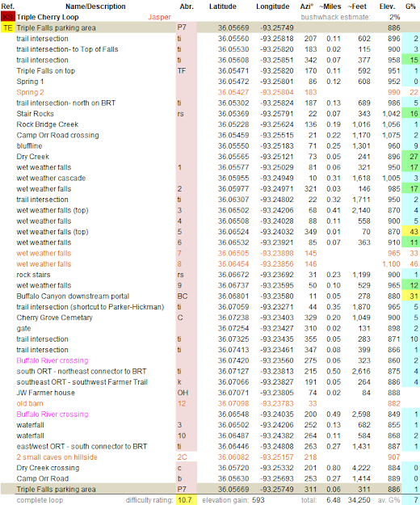Select the 'Triple Falls on top' cell
The width and height of the screenshot is (420, 505).
46,71
